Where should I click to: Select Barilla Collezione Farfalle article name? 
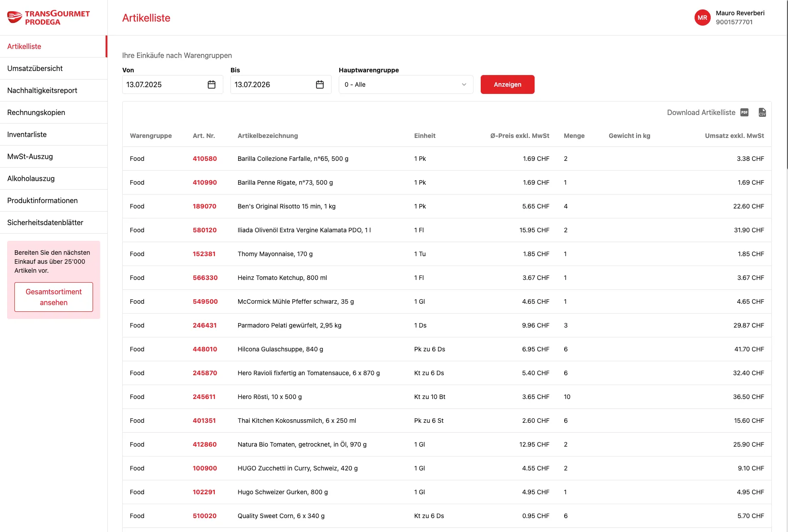pyautogui.click(x=293, y=159)
